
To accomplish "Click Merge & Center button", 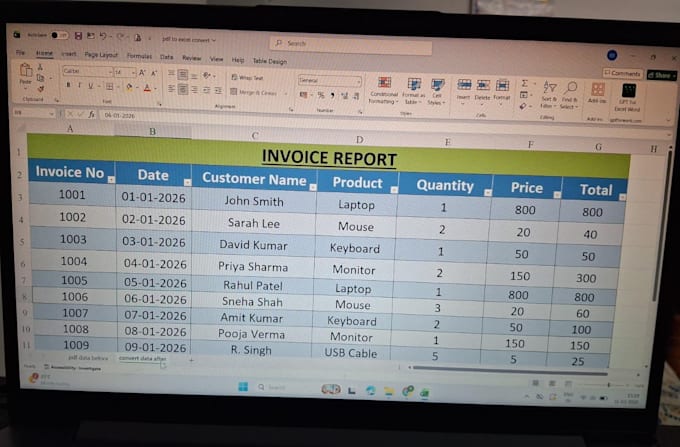I will click(256, 92).
